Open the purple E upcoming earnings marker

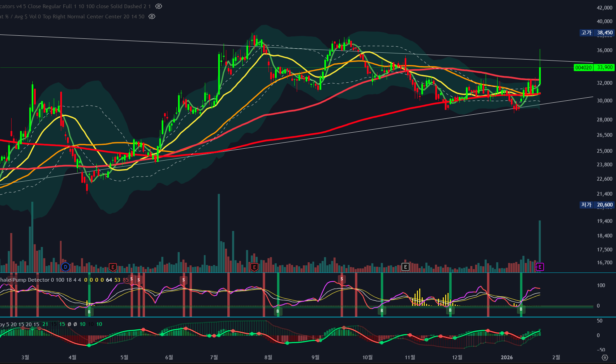[x=540, y=267]
